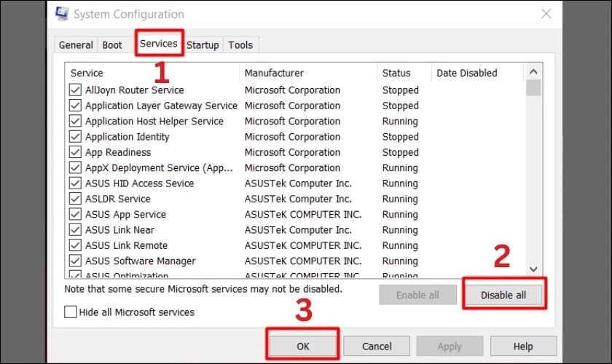Viewport: 612px width, 364px height.
Task: Click the Apply button
Action: click(x=450, y=346)
